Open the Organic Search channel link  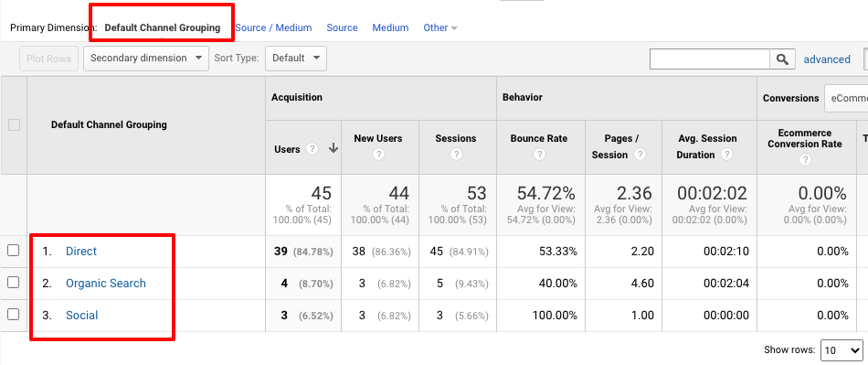[106, 283]
